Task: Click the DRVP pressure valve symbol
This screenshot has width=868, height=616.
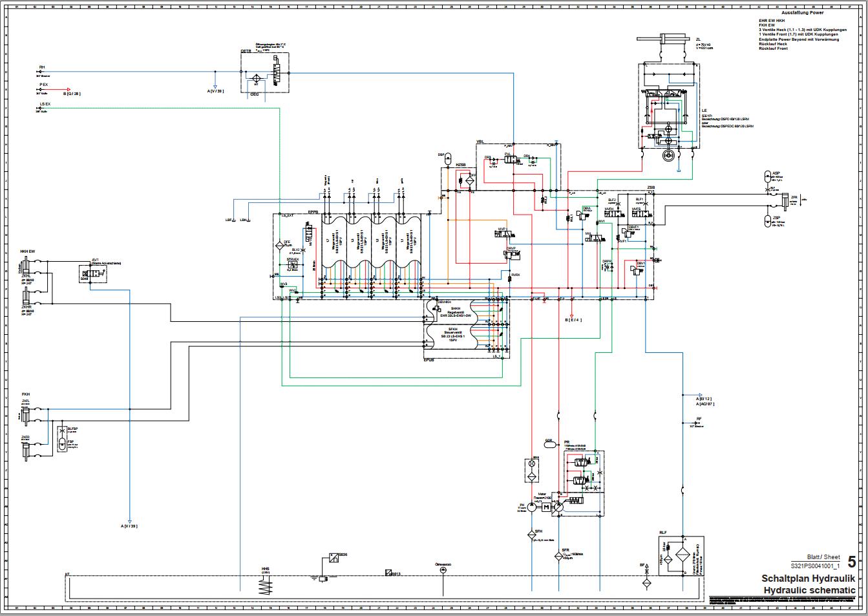Action: pos(513,255)
